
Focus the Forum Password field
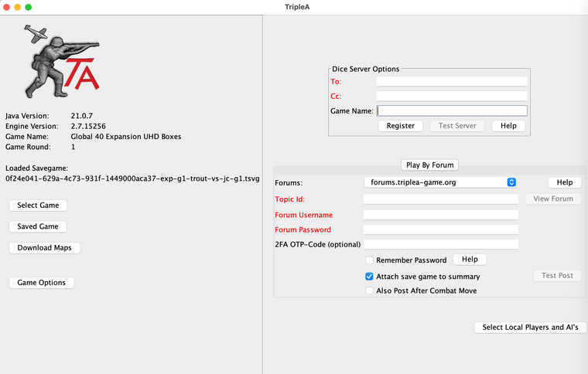coord(441,229)
